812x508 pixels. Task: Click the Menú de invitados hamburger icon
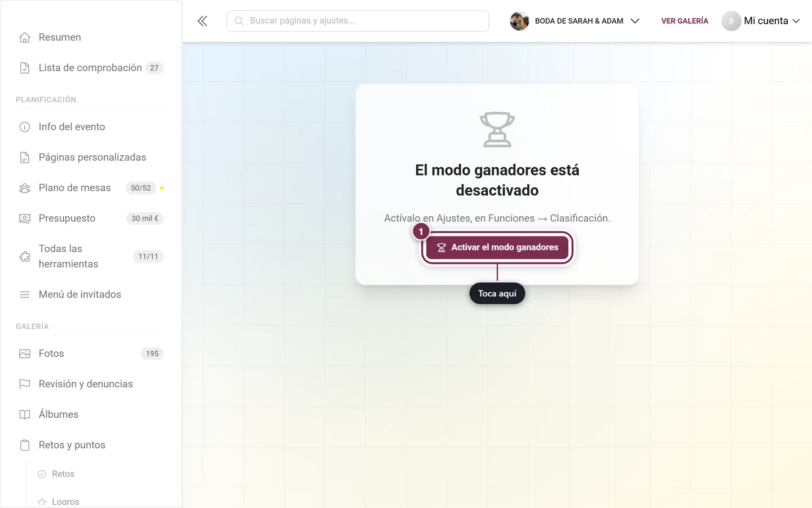tap(25, 295)
